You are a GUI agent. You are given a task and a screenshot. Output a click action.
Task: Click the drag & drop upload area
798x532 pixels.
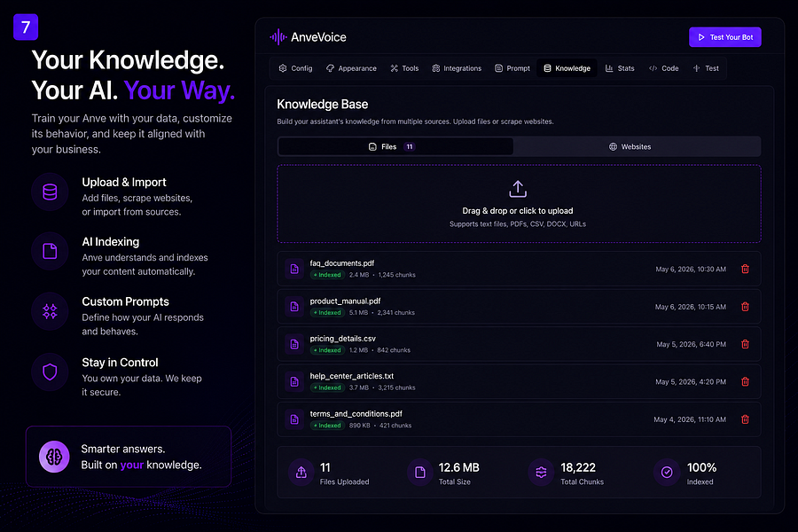519,204
